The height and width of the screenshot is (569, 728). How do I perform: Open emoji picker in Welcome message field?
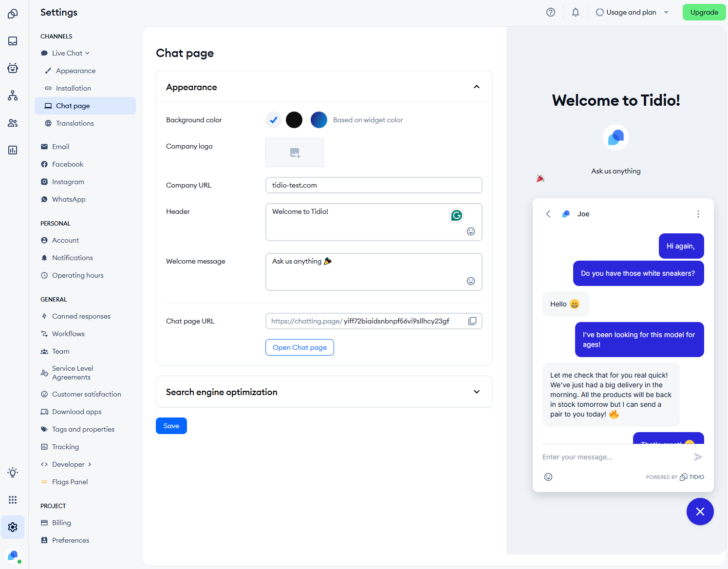click(x=471, y=281)
